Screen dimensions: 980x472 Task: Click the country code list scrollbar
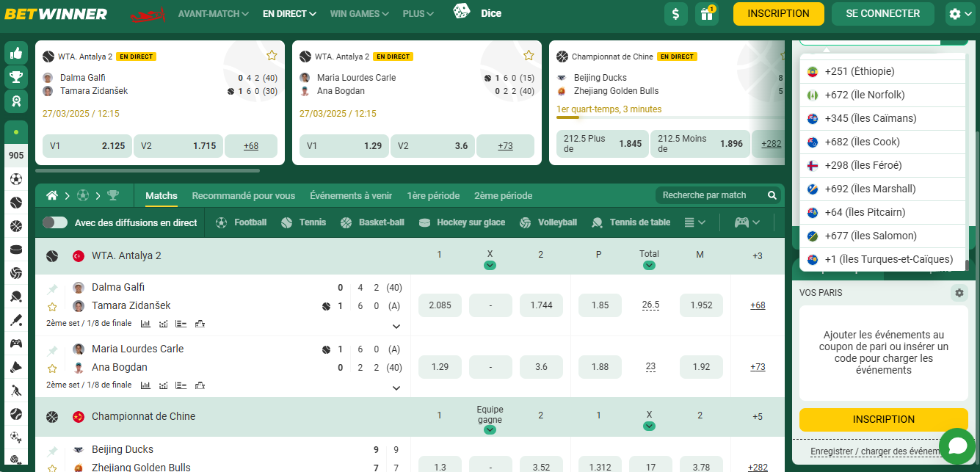[x=967, y=266]
